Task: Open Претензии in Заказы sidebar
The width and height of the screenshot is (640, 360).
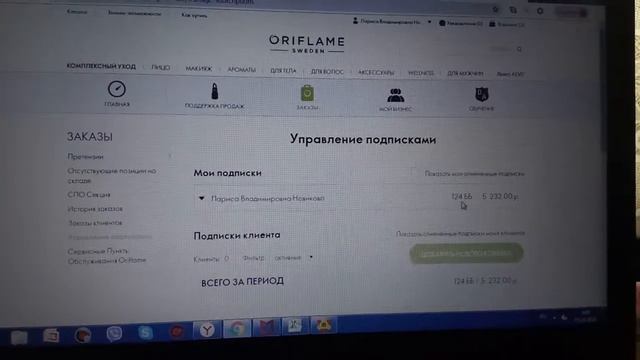Action: [x=85, y=156]
